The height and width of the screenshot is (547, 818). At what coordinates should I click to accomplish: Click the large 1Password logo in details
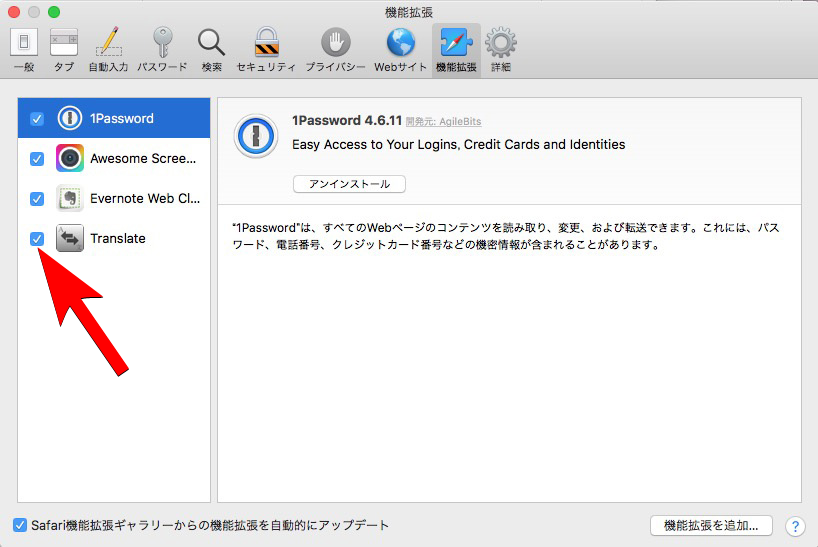pyautogui.click(x=256, y=136)
